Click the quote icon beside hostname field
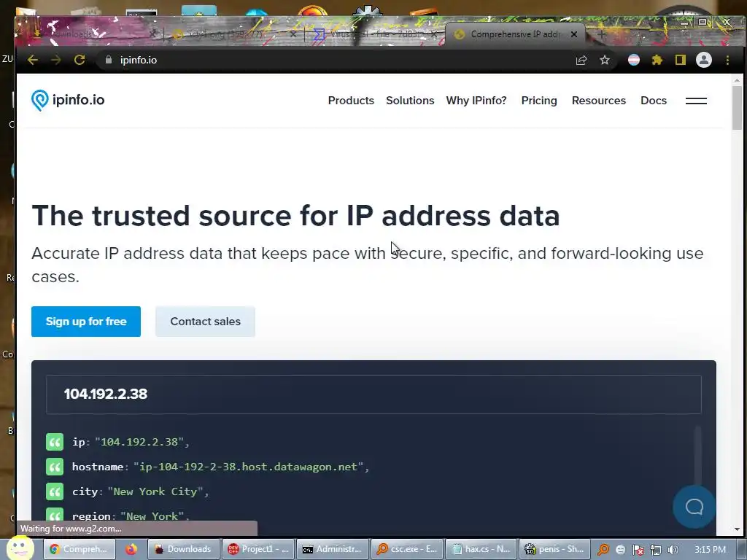The image size is (747, 560). tap(55, 467)
